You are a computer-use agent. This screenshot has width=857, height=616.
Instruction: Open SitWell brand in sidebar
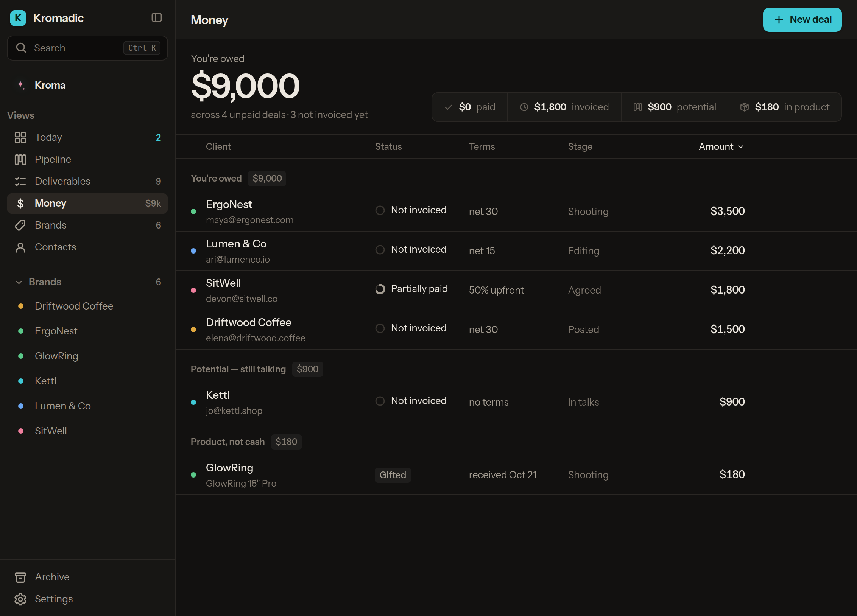(x=87, y=431)
